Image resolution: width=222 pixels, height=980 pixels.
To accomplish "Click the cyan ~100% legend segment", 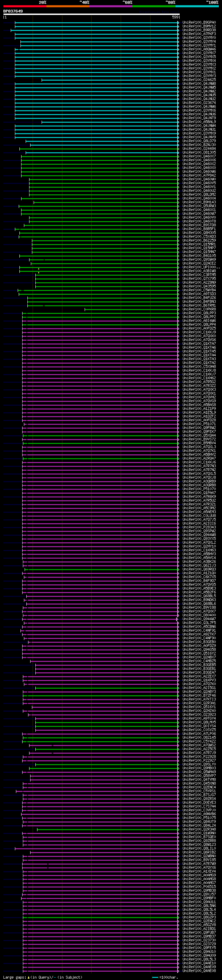I will click(197, 6).
